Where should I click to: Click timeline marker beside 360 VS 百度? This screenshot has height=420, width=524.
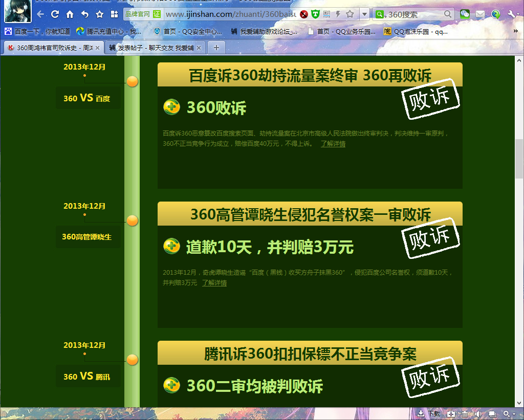tap(133, 81)
